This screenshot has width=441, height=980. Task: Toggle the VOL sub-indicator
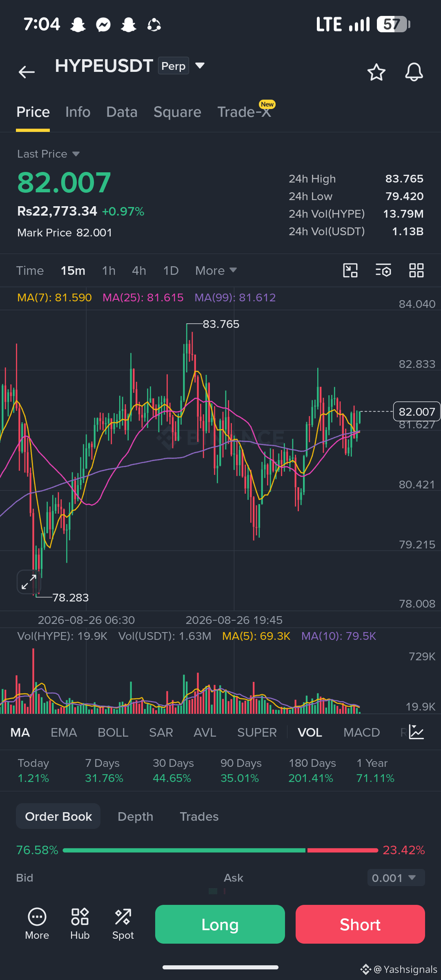click(x=310, y=732)
